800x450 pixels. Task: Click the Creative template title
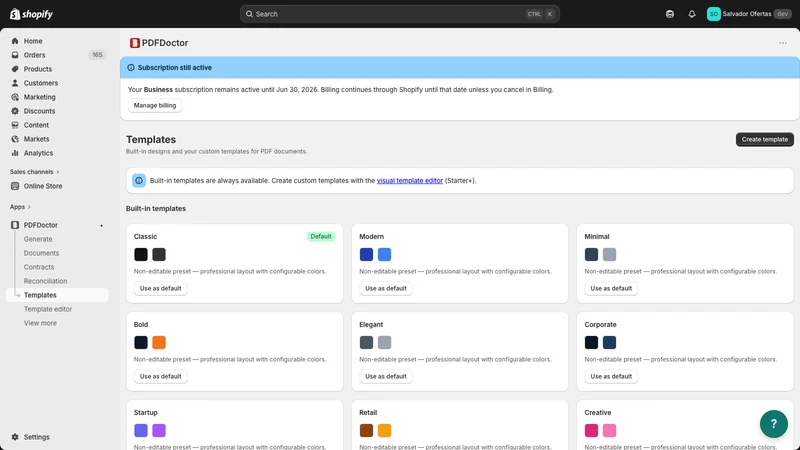[x=597, y=412]
